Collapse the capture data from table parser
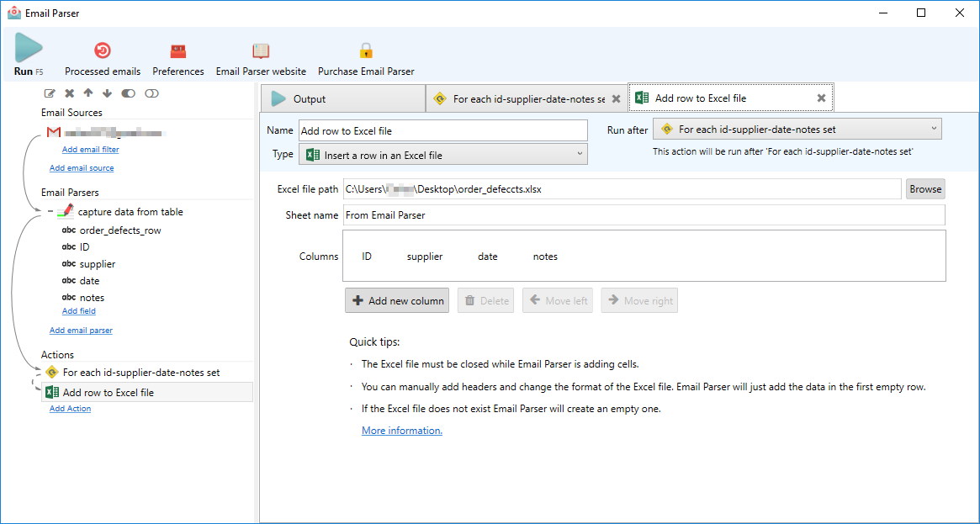The width and height of the screenshot is (980, 524). [x=50, y=212]
